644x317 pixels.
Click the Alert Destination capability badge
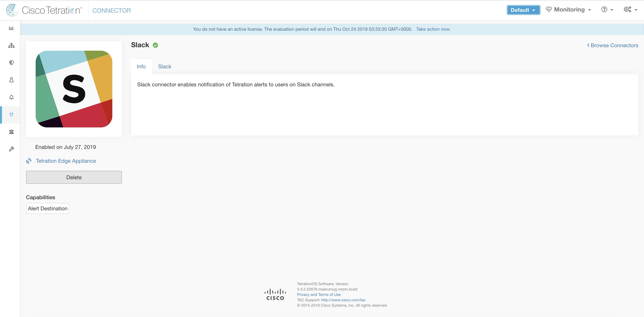pos(48,208)
